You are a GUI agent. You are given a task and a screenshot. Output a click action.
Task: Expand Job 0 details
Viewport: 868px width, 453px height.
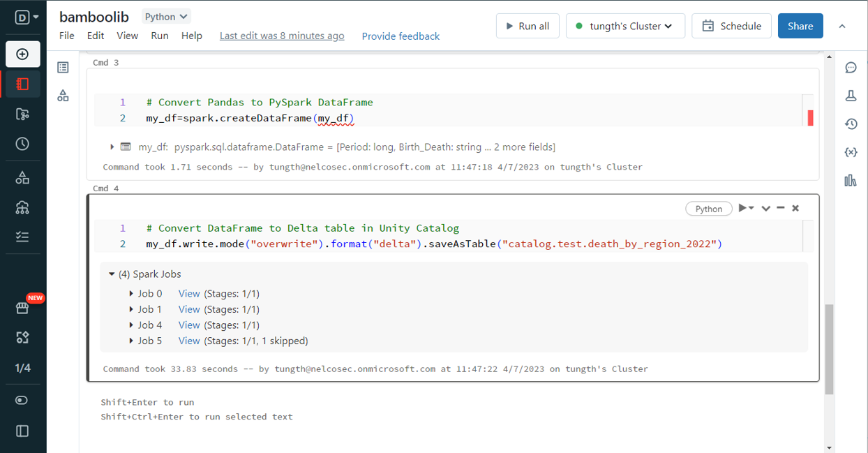click(x=131, y=294)
